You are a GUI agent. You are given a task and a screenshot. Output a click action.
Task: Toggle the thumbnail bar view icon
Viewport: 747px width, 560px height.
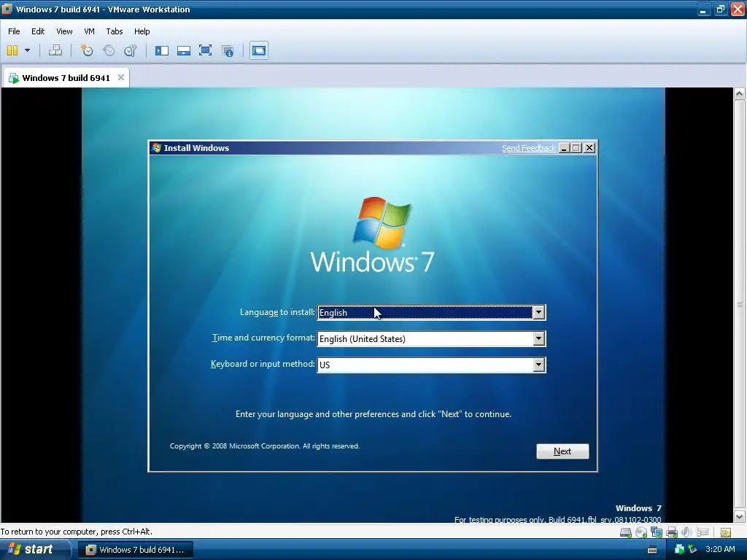click(x=183, y=50)
